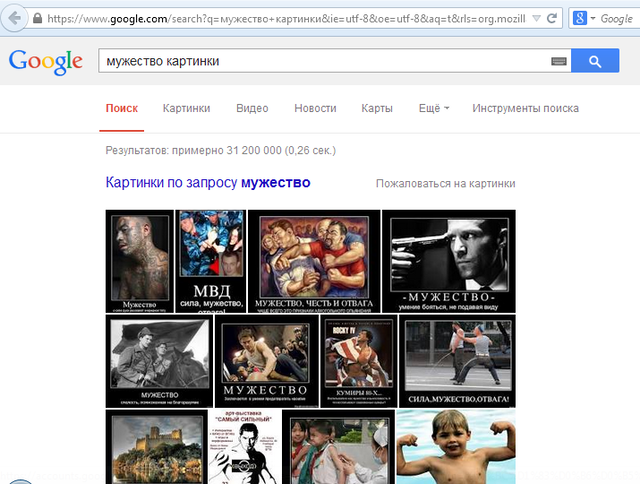Switch to the Карты tab

[x=377, y=108]
